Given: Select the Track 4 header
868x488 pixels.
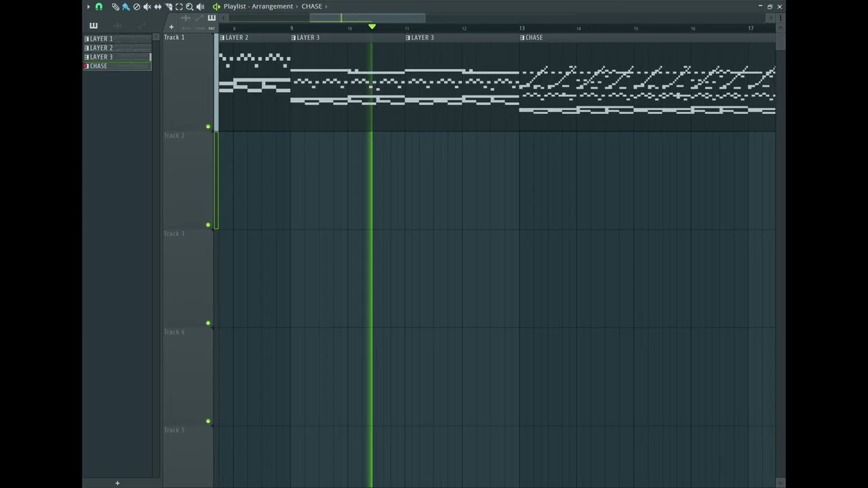Looking at the screenshot, I should pyautogui.click(x=188, y=377).
